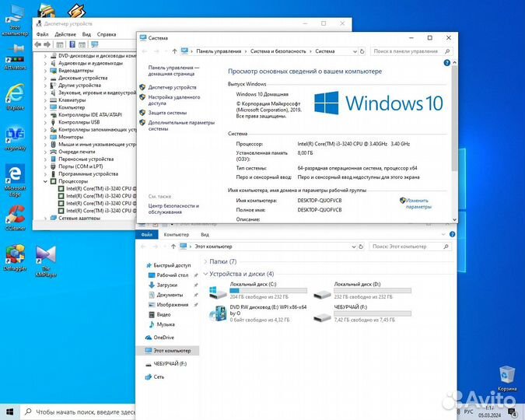
Task: Select OneDrive in explorer navigation pane
Action: (x=164, y=338)
